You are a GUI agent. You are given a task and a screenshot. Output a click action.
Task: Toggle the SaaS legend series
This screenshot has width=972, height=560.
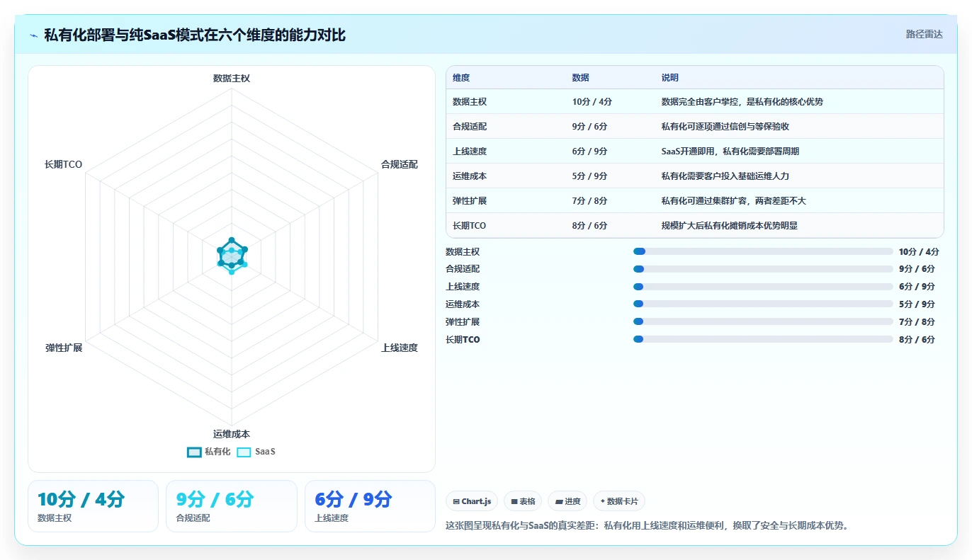click(256, 452)
